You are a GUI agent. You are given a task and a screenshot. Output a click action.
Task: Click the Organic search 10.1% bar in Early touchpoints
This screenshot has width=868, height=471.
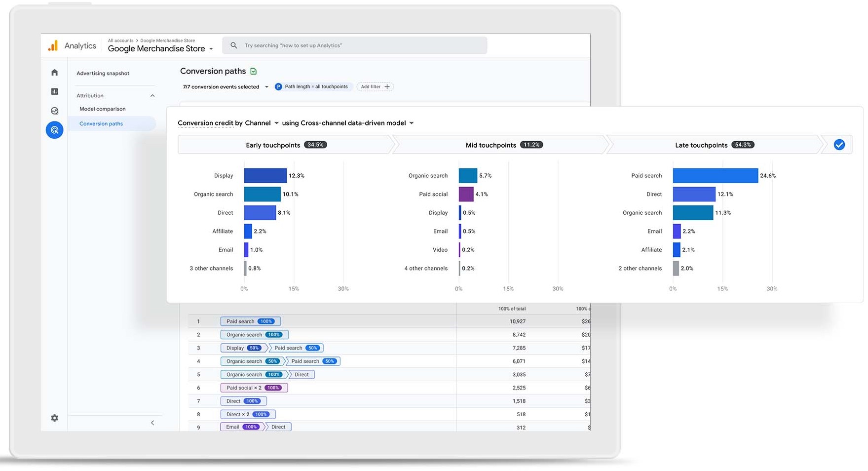(x=262, y=194)
